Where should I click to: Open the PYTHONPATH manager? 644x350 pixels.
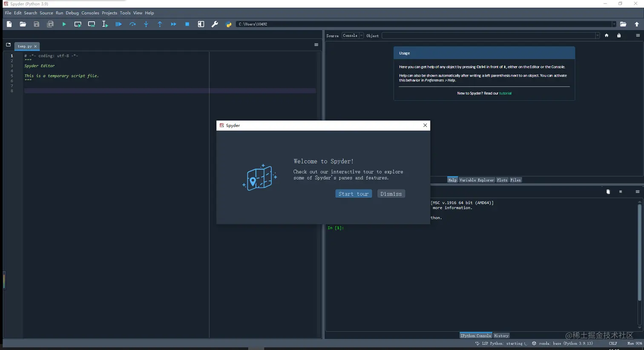228,24
